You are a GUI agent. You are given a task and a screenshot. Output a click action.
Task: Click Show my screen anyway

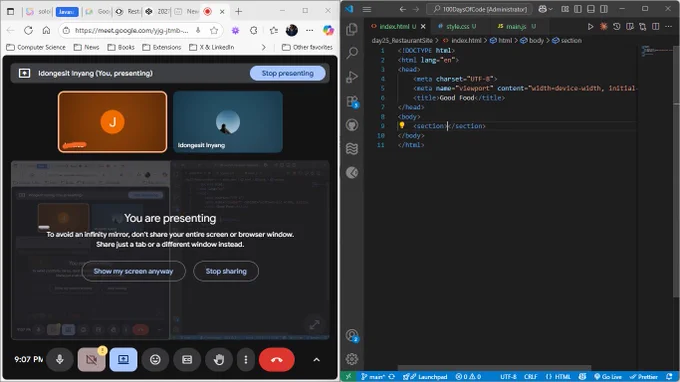[134, 271]
